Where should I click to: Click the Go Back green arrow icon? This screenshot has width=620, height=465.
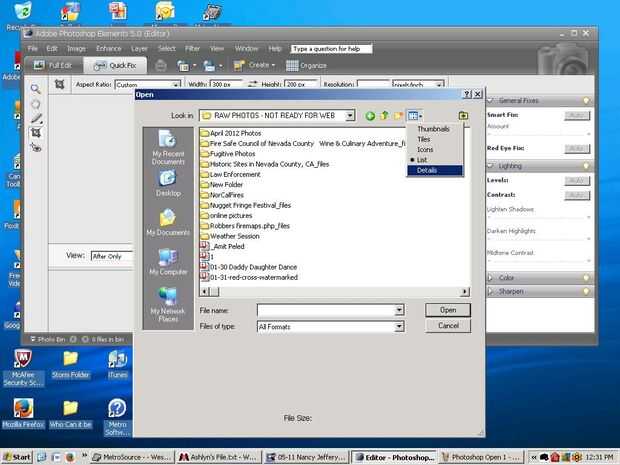370,116
